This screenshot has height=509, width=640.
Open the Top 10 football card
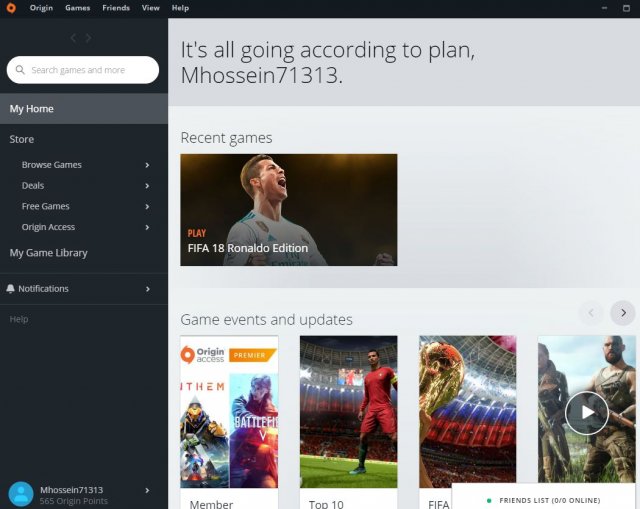pos(349,422)
